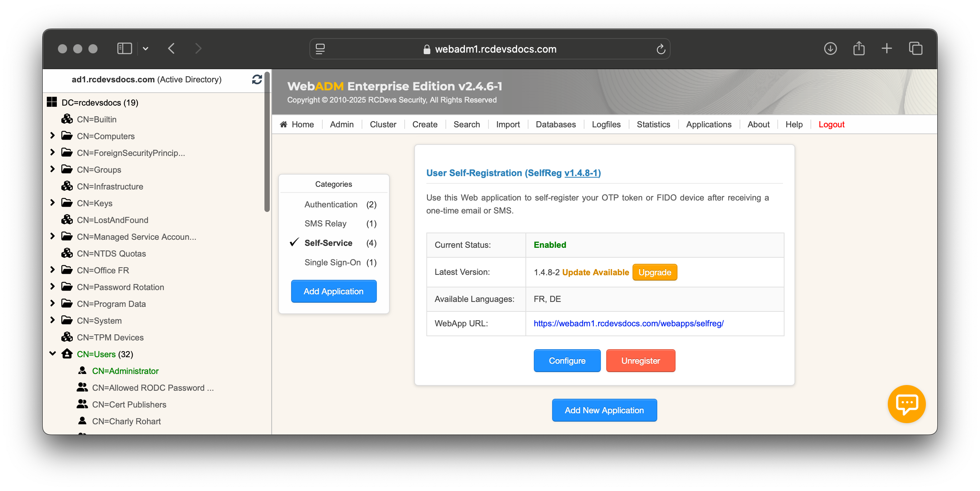Screen dimensions: 980x491
Task: Open a new tab with plus icon
Action: tap(887, 48)
